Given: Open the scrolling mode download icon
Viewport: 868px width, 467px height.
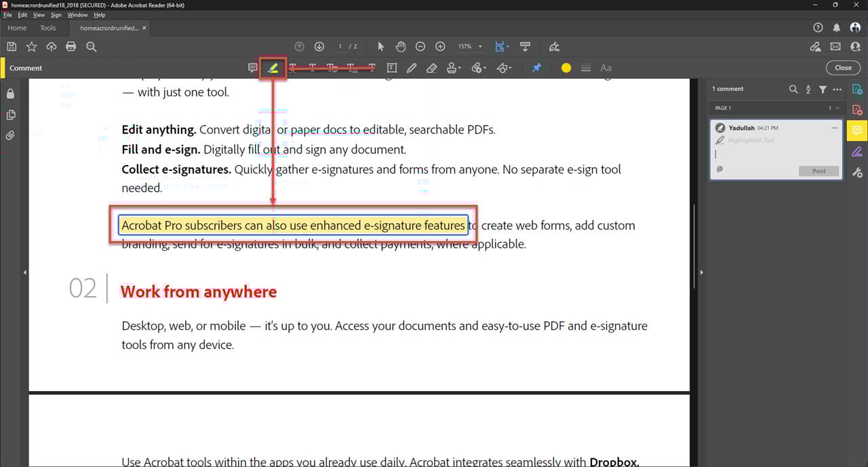Looking at the screenshot, I should click(x=525, y=47).
